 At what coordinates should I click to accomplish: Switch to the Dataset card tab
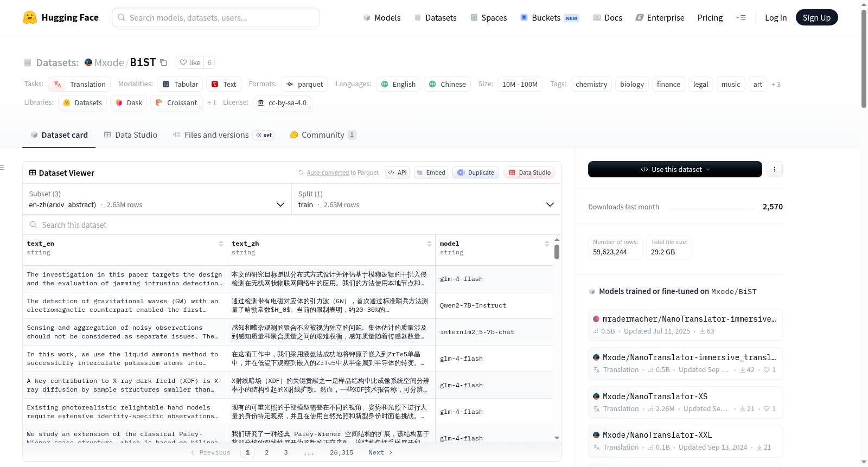[59, 135]
